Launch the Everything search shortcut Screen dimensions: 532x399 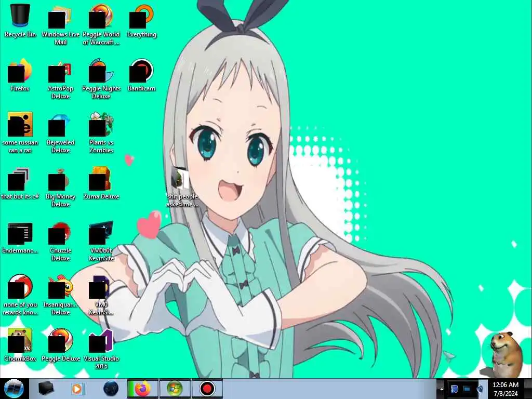pos(141,21)
